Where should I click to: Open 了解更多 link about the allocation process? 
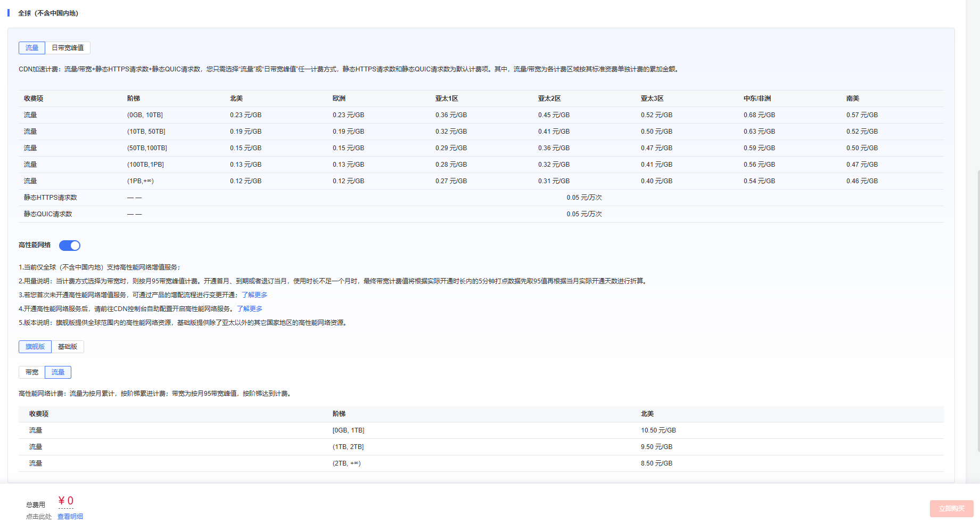[x=254, y=295]
